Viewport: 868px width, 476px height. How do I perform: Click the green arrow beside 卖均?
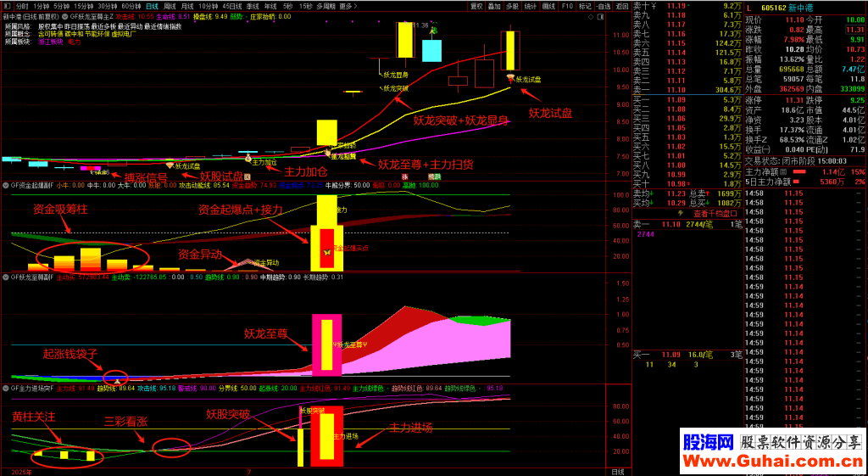coord(653,193)
